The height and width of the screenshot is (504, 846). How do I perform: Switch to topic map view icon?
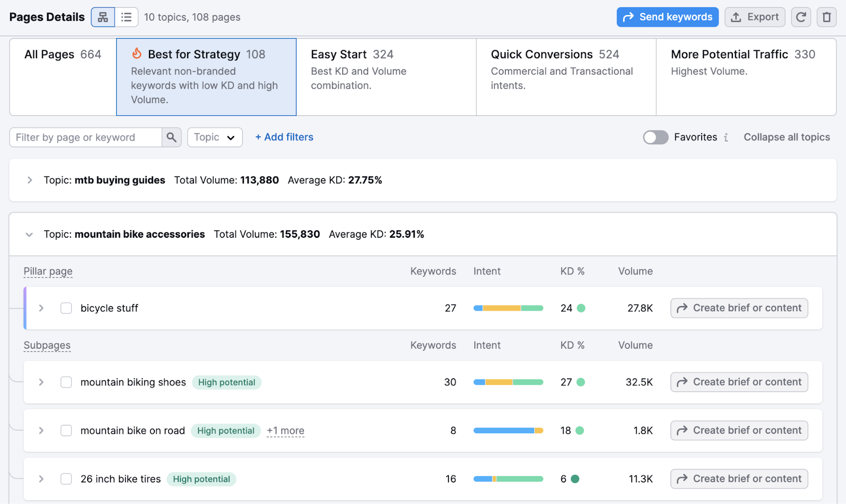pos(103,16)
